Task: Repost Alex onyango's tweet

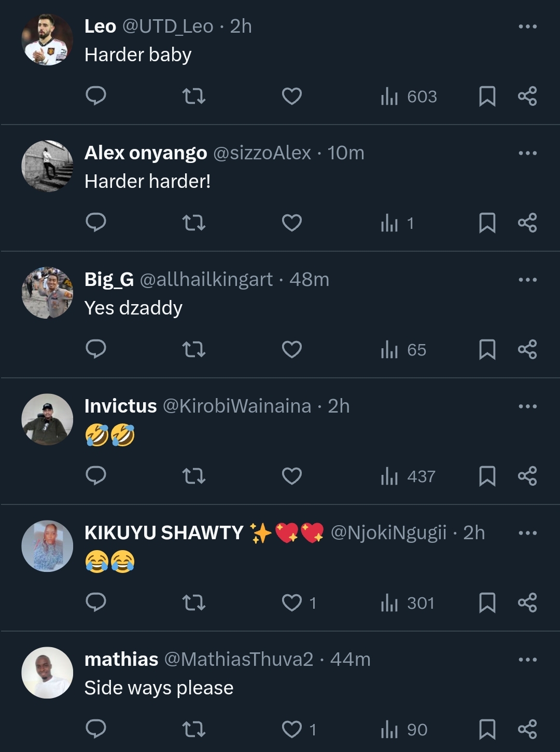Action: point(194,223)
